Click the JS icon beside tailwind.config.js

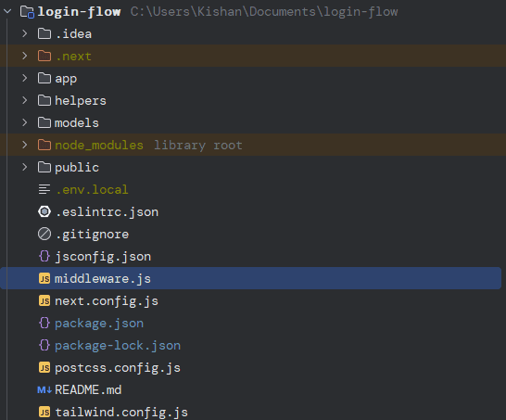44,413
